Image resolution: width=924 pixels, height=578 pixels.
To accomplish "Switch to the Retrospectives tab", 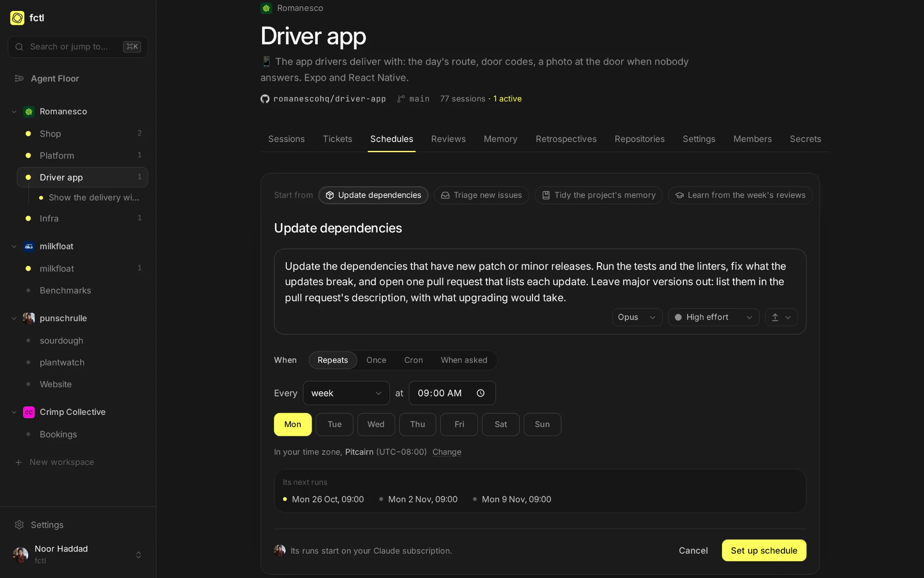I will coord(566,139).
